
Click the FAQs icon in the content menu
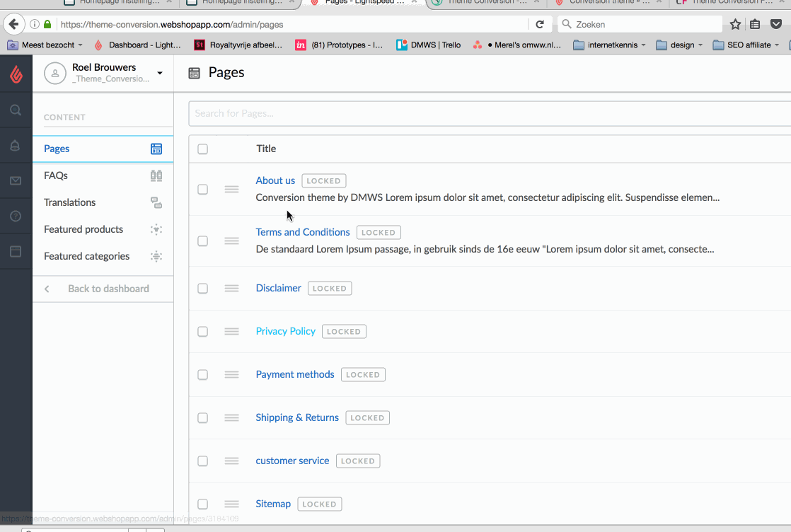click(x=156, y=175)
